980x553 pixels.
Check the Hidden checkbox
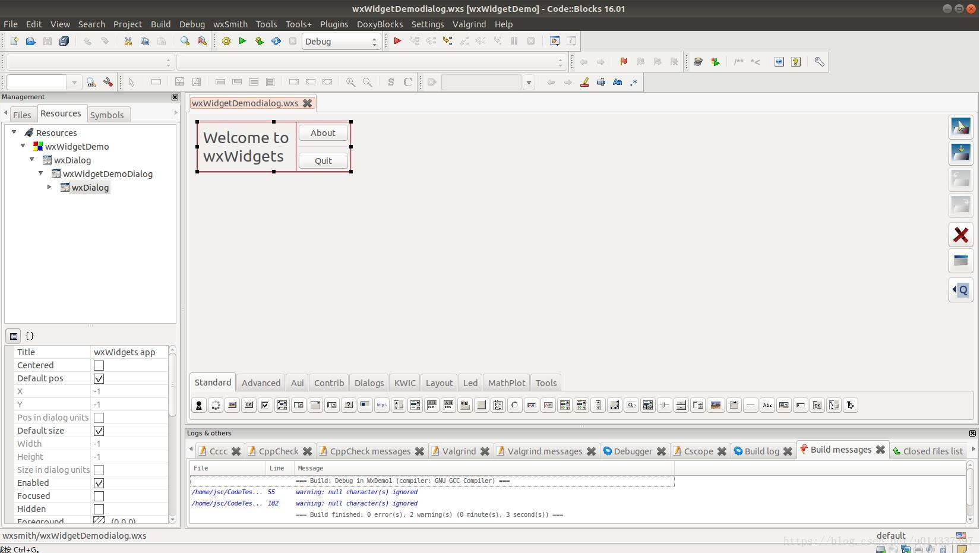pyautogui.click(x=99, y=509)
